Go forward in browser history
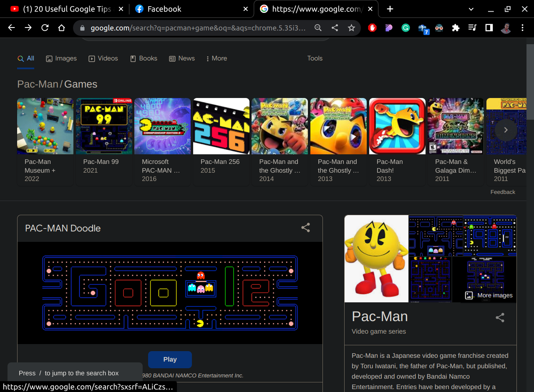Image resolution: width=534 pixels, height=392 pixels. tap(28, 28)
